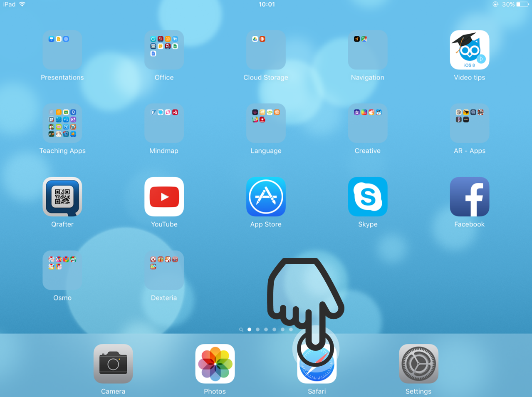Open the Mindmap folder

tap(164, 123)
